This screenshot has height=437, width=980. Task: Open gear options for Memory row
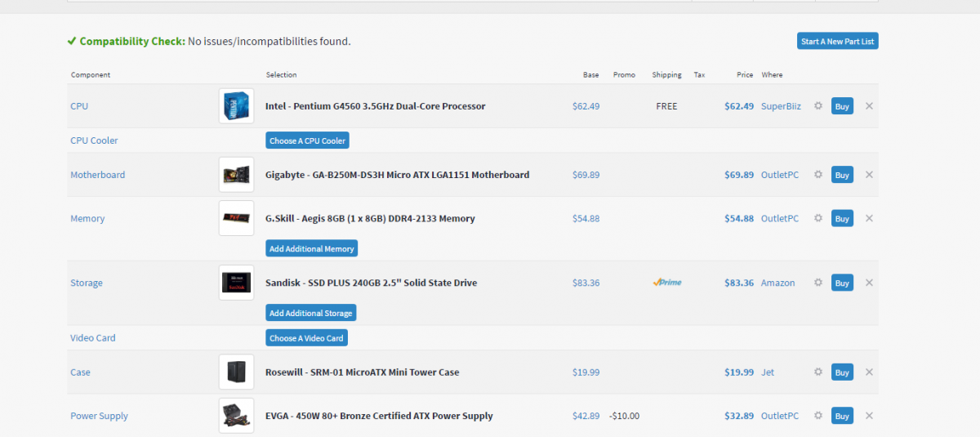pos(818,218)
